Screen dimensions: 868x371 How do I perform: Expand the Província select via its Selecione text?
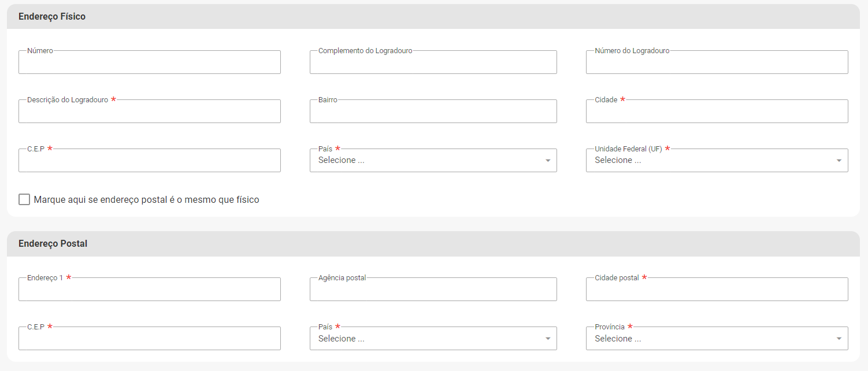click(x=618, y=339)
